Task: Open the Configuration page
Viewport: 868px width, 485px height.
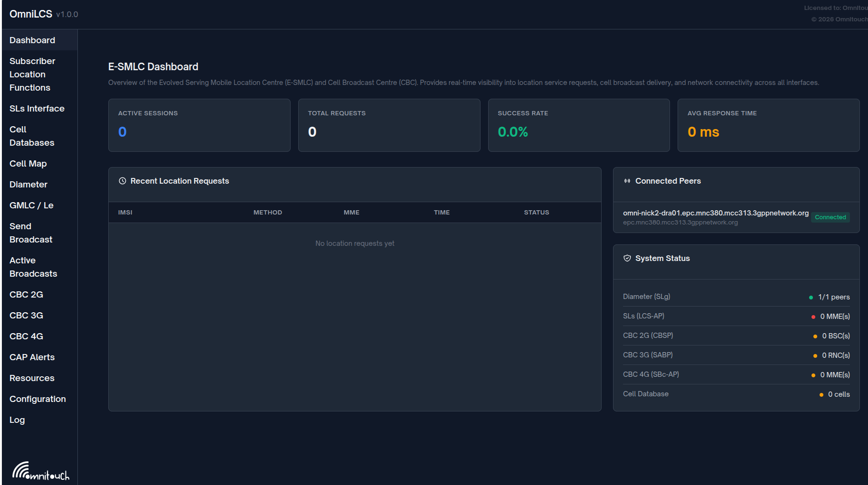Action: (x=38, y=399)
